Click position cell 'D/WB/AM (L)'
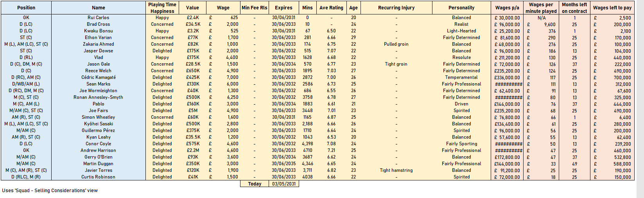The image size is (644, 198). [26, 84]
